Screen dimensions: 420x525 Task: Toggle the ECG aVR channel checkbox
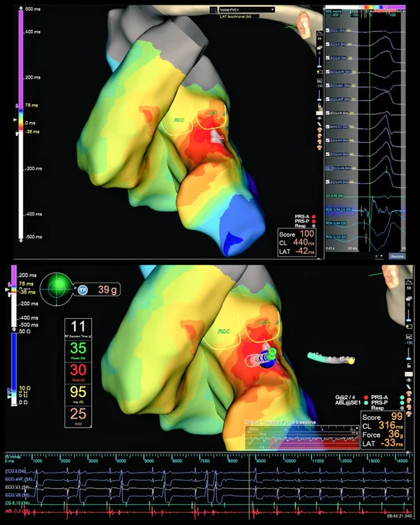[x=328, y=72]
